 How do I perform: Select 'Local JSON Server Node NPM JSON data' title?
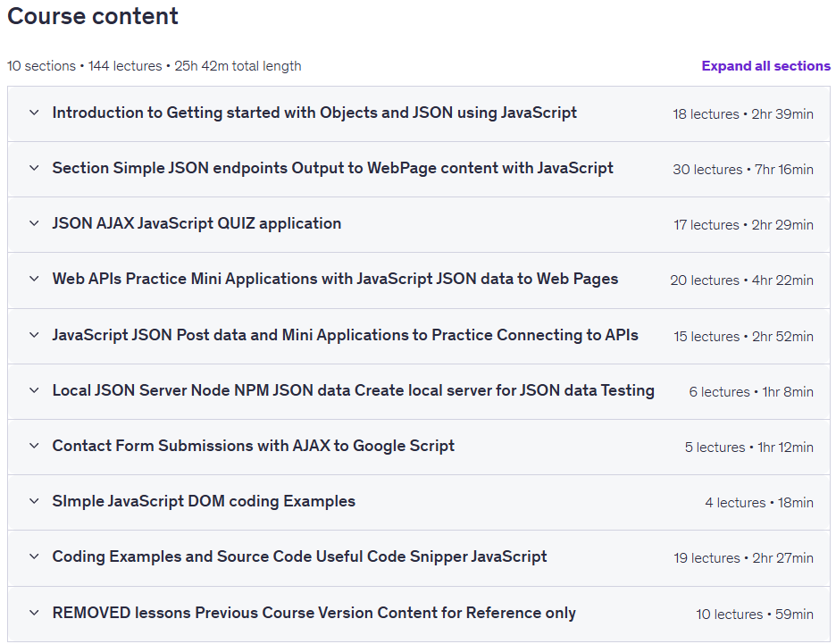(x=354, y=390)
